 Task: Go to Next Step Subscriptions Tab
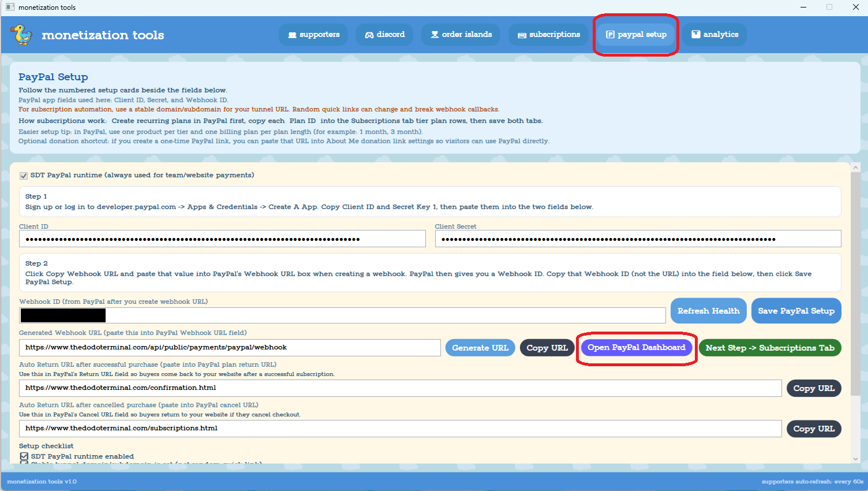[770, 348]
